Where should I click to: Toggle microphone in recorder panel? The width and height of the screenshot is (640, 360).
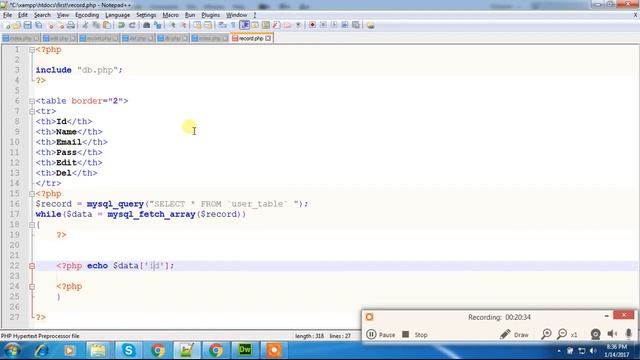(629, 334)
